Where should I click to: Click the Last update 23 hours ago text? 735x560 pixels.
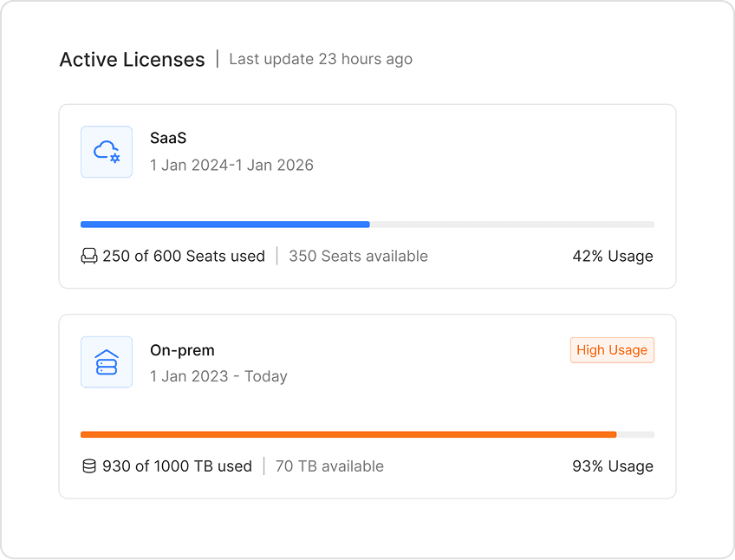[x=320, y=59]
